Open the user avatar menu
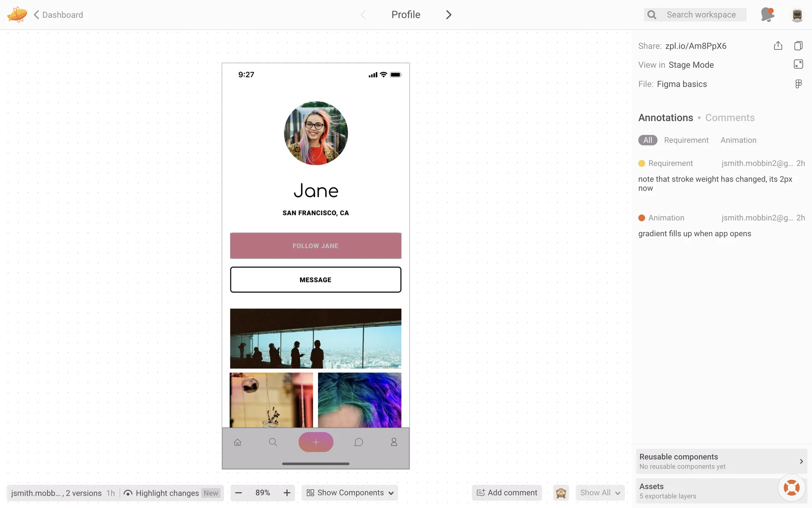The image size is (812, 508). [797, 15]
